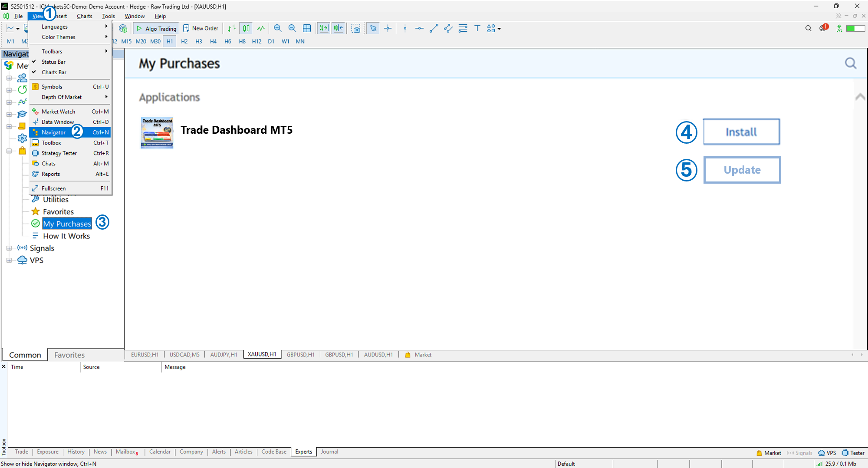Viewport: 868px width, 468px height.
Task: Open the Help menu
Action: (x=160, y=16)
